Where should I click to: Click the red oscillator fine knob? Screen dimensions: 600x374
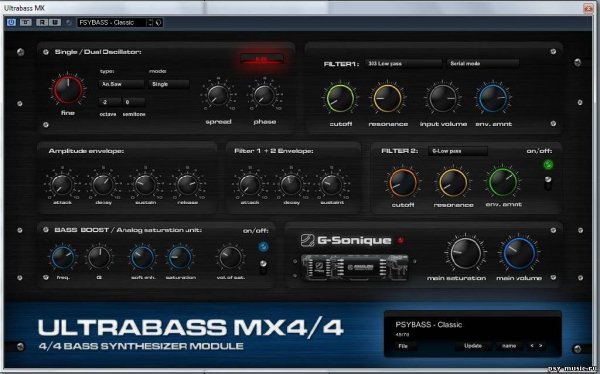pyautogui.click(x=68, y=90)
